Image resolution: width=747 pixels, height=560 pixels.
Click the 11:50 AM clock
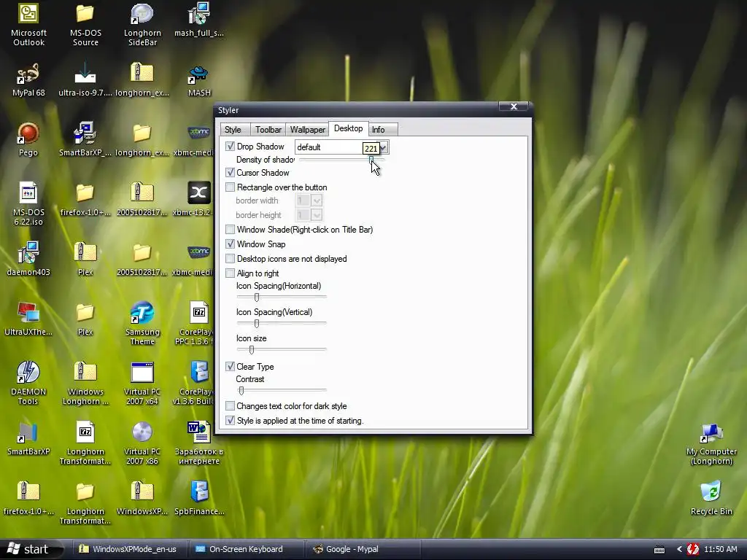[x=720, y=549]
